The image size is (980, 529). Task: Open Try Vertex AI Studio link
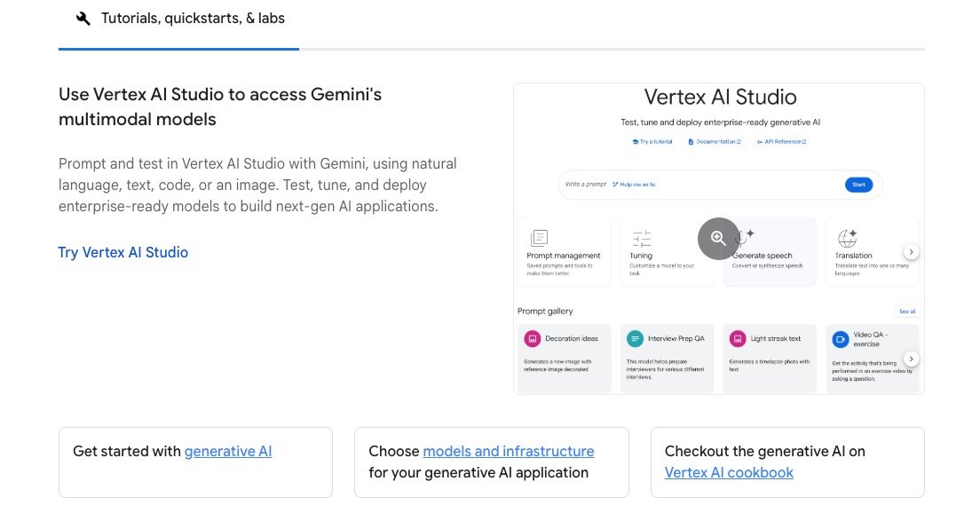coord(123,252)
